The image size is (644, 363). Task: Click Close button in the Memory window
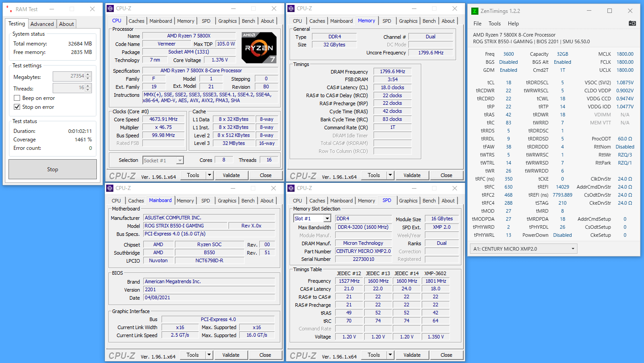click(446, 175)
